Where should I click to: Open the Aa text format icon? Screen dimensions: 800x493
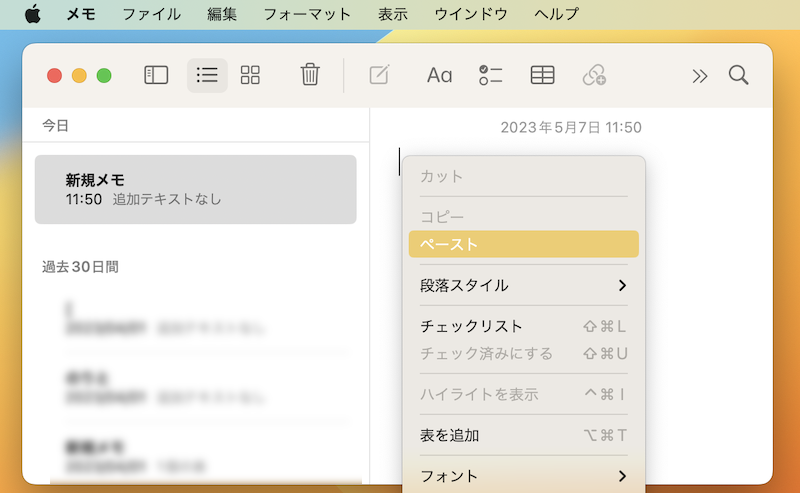tap(439, 75)
